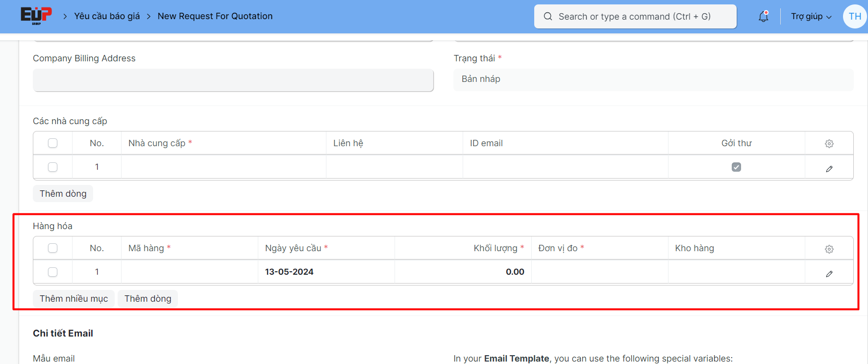Click New Request For Quotation breadcrumb
The image size is (868, 364).
coord(215,16)
